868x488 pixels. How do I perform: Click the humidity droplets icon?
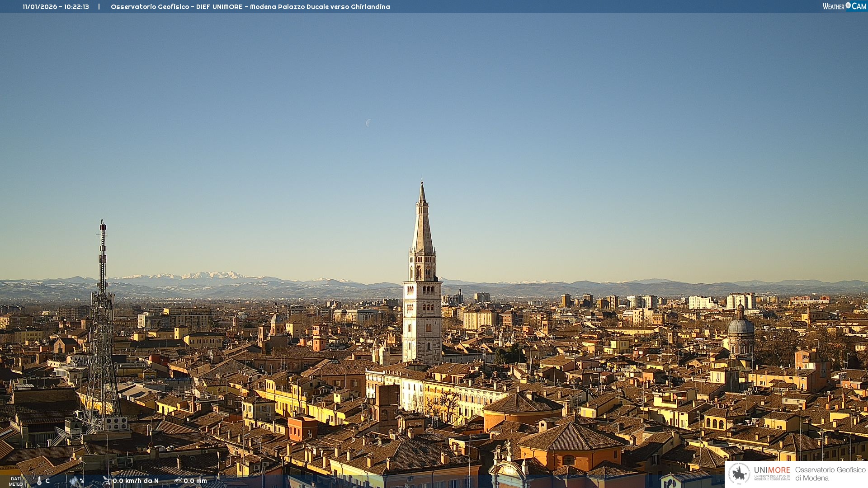coord(74,481)
